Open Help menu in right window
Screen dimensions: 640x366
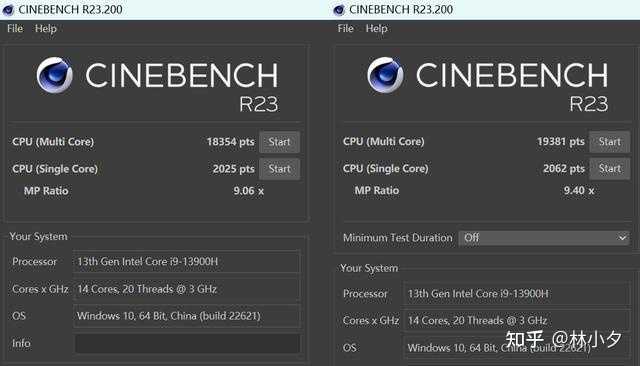click(x=376, y=29)
